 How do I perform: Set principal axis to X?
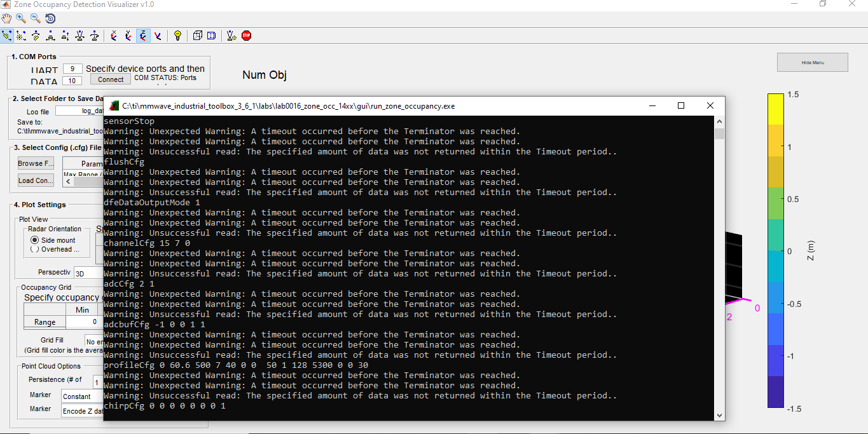click(114, 36)
